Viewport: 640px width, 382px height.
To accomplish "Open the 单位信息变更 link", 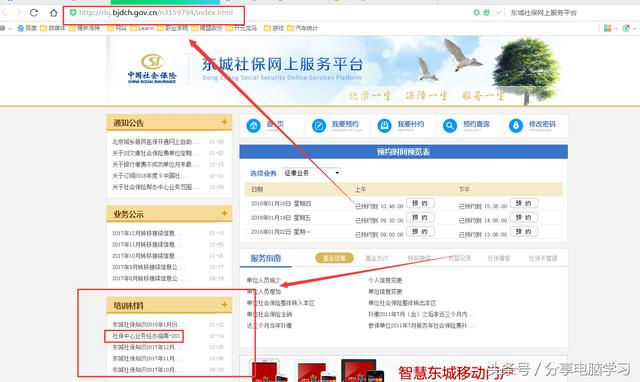I will tap(385, 292).
